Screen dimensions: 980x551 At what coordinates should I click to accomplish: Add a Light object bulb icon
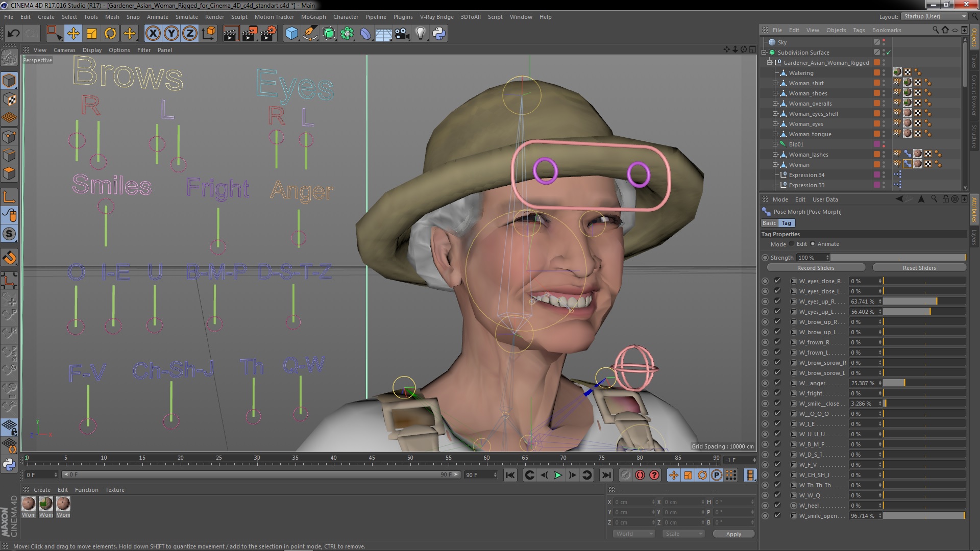tap(420, 34)
